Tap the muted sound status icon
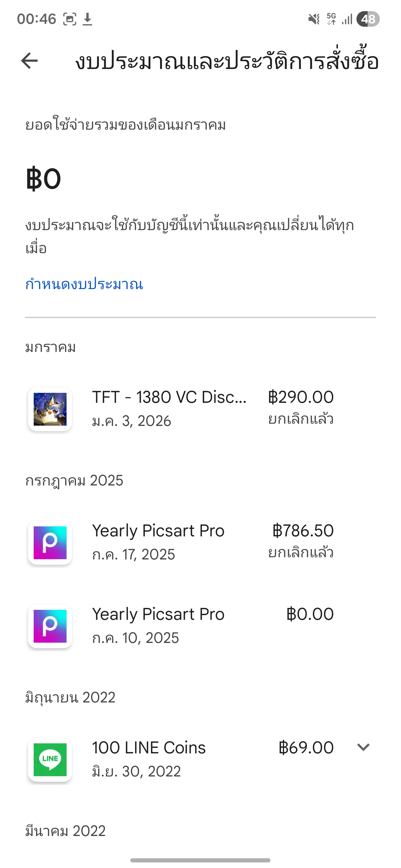The width and height of the screenshot is (401, 868). coord(314,19)
